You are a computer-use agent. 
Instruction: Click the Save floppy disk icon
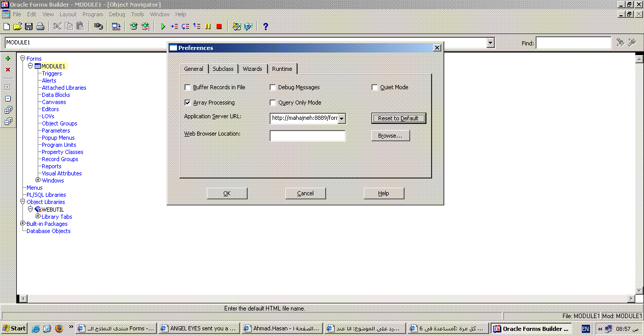29,27
